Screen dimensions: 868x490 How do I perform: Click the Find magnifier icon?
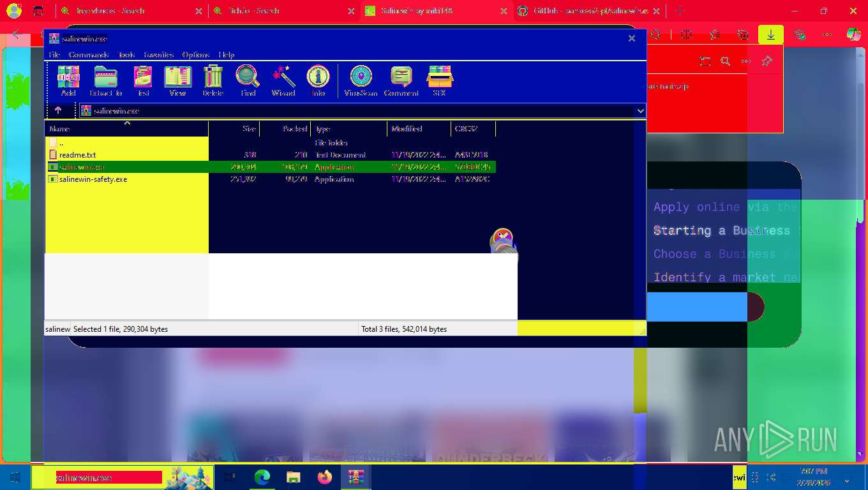pos(248,80)
